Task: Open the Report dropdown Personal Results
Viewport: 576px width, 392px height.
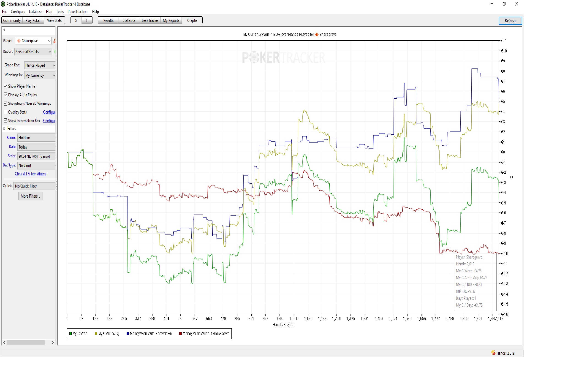Action: click(x=33, y=52)
